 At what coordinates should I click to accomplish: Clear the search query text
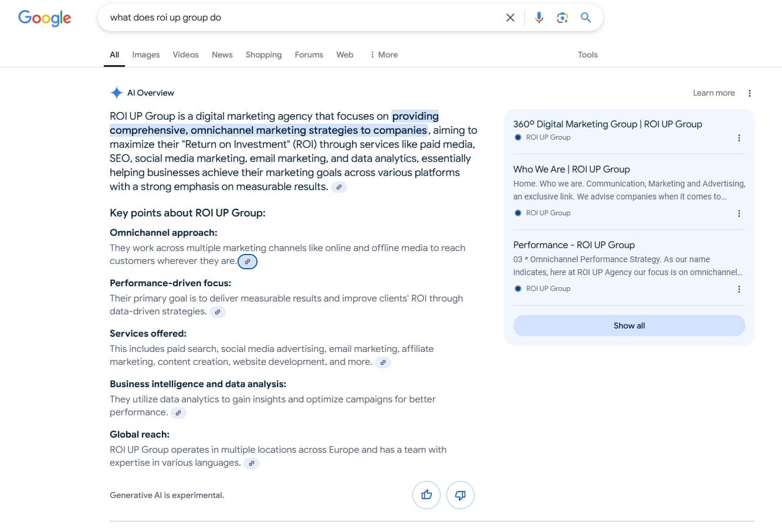510,18
